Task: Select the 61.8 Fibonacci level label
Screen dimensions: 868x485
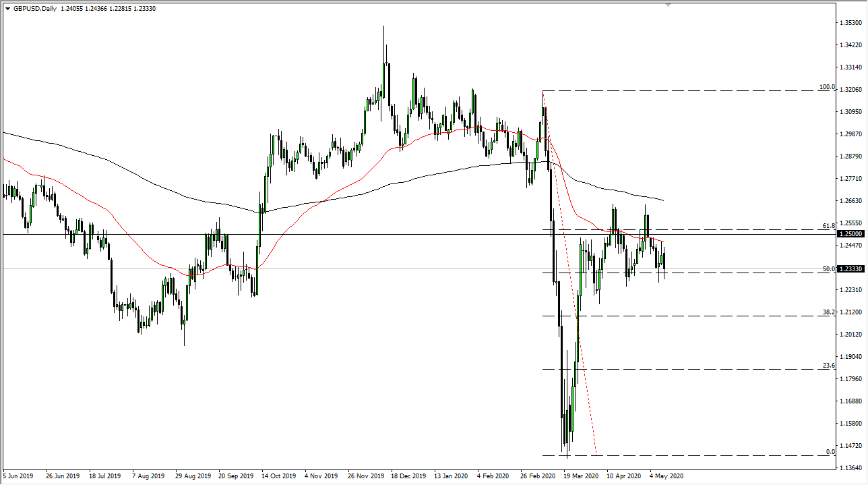Action: pos(828,225)
